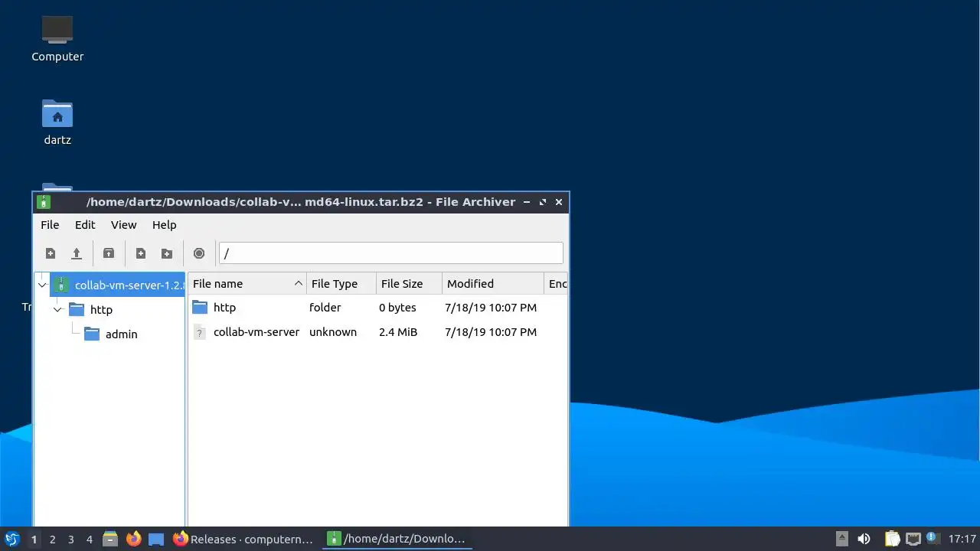Sort by the File Size column header
Screen dimensions: 980x551
pyautogui.click(x=409, y=283)
